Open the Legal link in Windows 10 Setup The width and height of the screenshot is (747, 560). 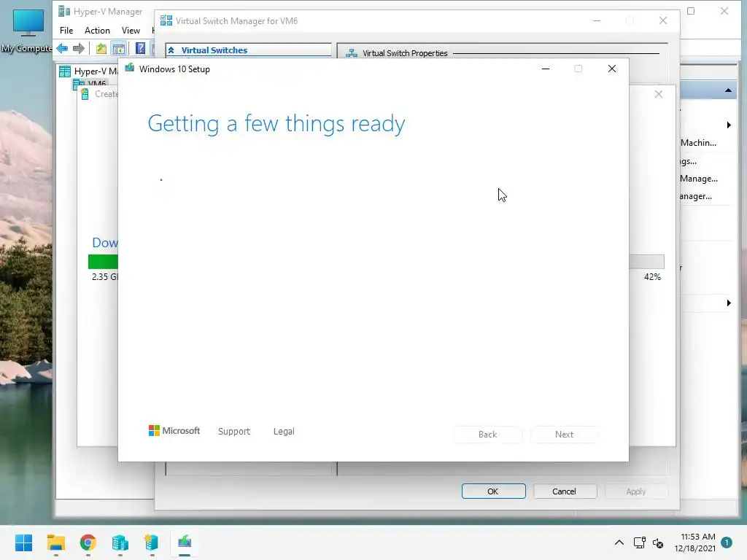coord(284,432)
